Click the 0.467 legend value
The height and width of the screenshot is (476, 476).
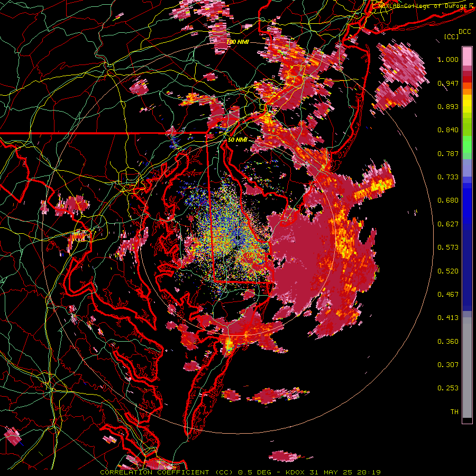click(448, 295)
